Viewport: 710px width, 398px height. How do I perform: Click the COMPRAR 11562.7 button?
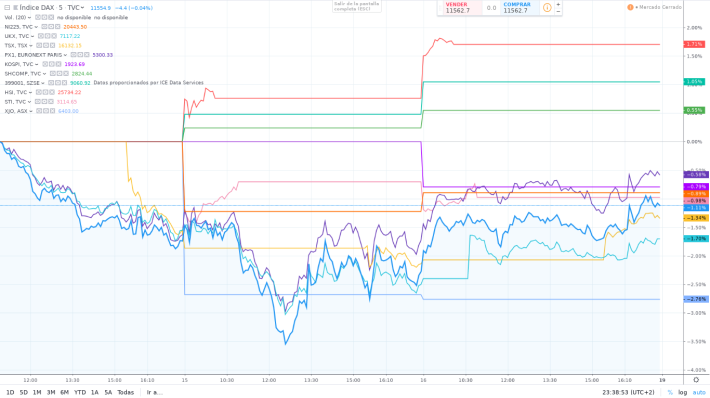(x=521, y=8)
